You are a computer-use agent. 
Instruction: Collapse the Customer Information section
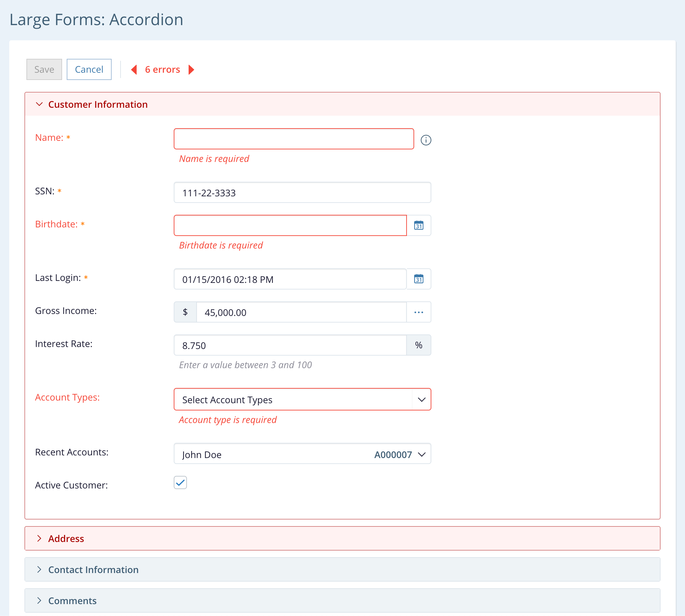(x=98, y=104)
